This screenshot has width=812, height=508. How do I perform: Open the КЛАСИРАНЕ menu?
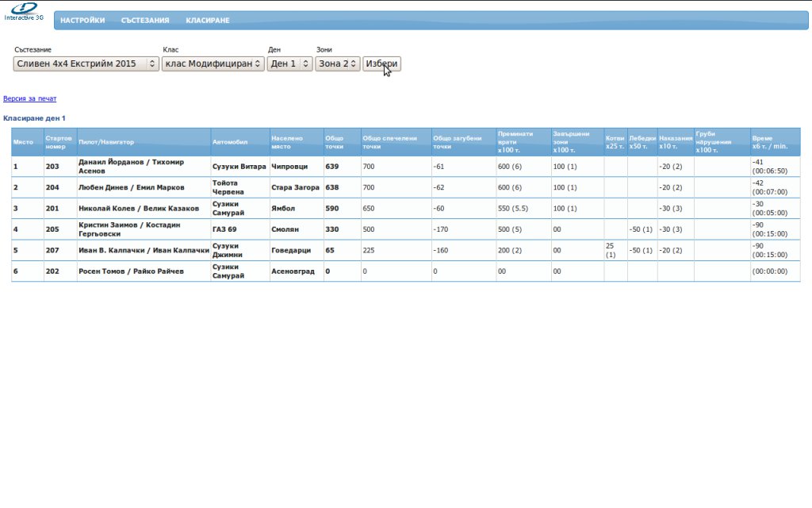coord(208,21)
